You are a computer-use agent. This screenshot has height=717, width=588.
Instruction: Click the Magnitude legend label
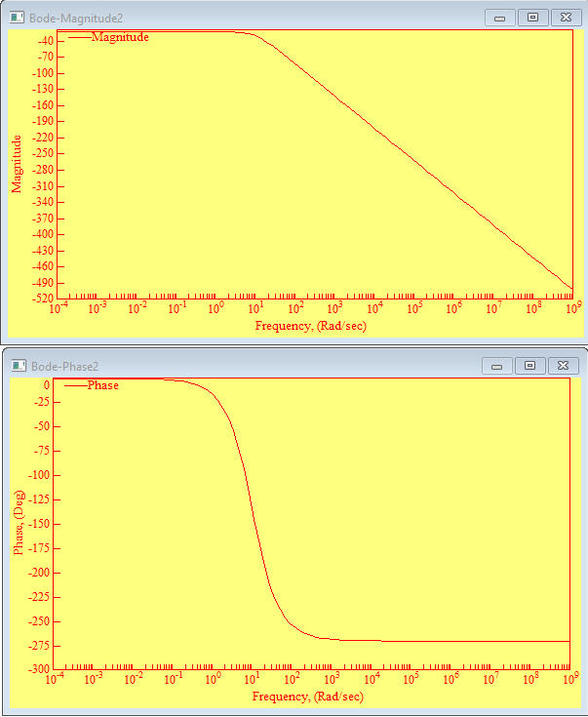point(120,37)
